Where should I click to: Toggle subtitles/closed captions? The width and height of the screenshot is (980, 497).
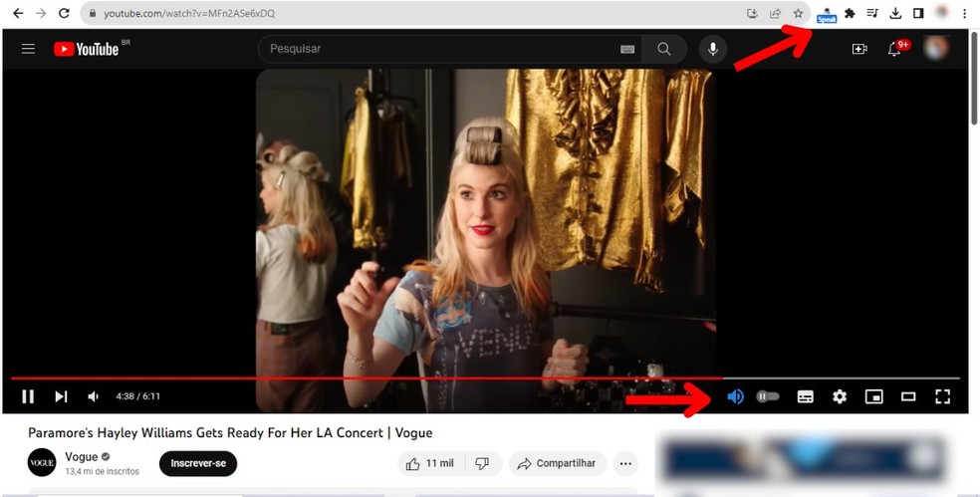point(806,396)
